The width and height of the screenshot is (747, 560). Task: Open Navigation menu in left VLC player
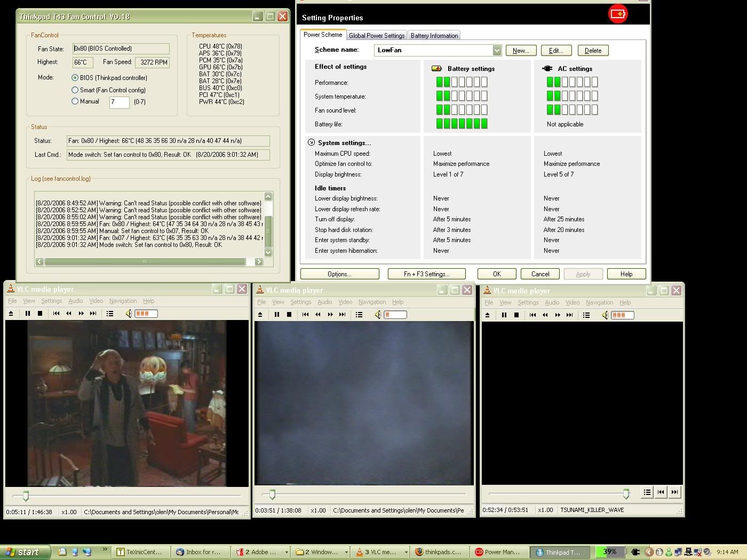tap(123, 301)
